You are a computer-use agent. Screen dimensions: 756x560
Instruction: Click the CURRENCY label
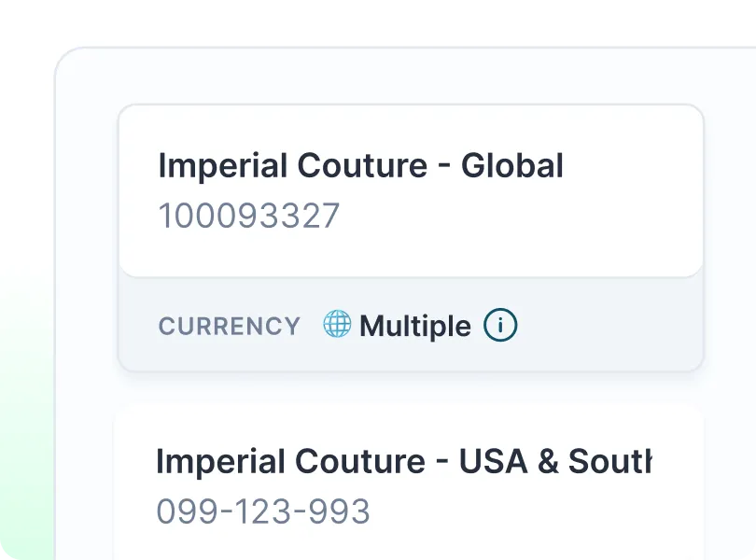230,327
